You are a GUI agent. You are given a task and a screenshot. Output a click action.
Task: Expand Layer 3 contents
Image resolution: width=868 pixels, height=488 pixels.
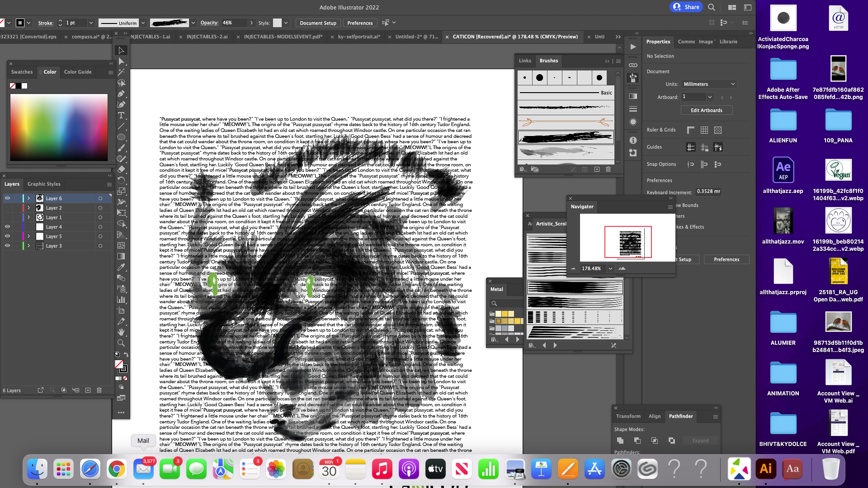click(x=29, y=246)
